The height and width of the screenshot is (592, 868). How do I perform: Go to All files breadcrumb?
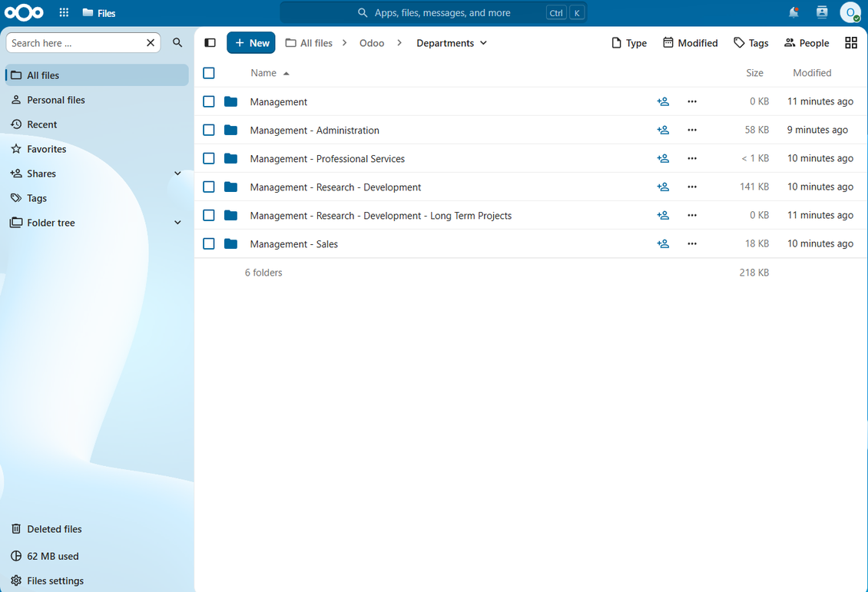pos(309,42)
